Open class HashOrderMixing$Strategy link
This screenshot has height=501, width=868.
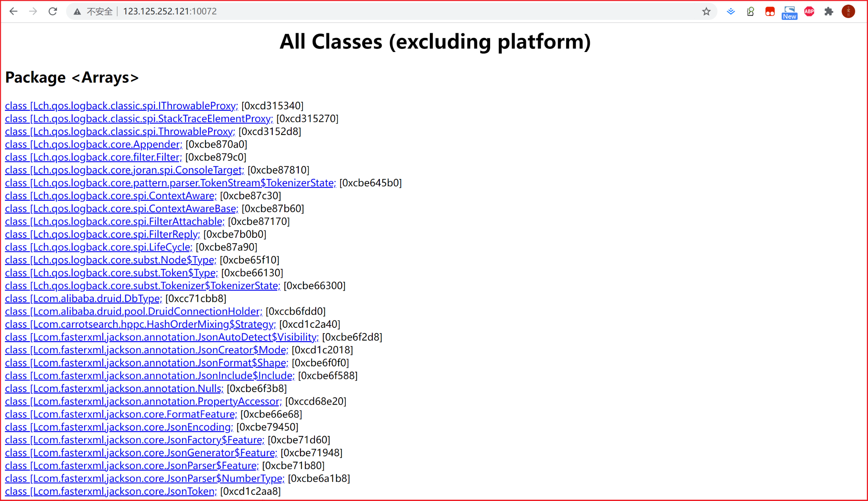pos(140,324)
